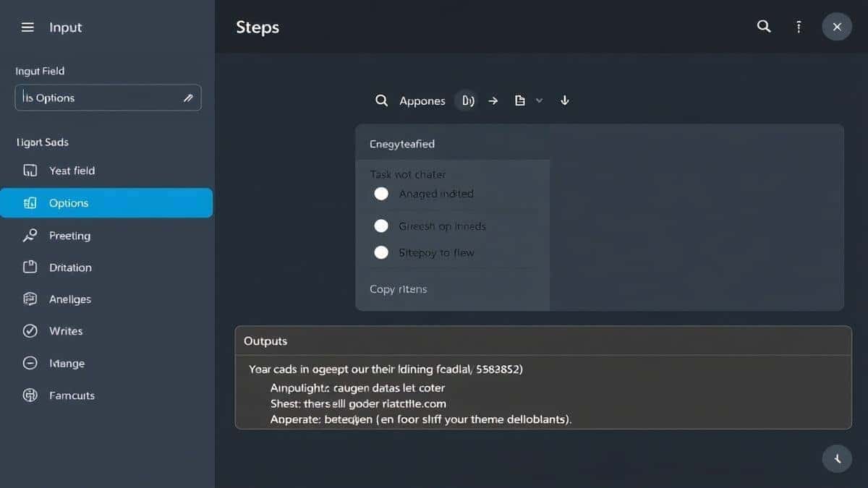868x488 pixels.
Task: Click the Steps title
Action: coord(258,27)
